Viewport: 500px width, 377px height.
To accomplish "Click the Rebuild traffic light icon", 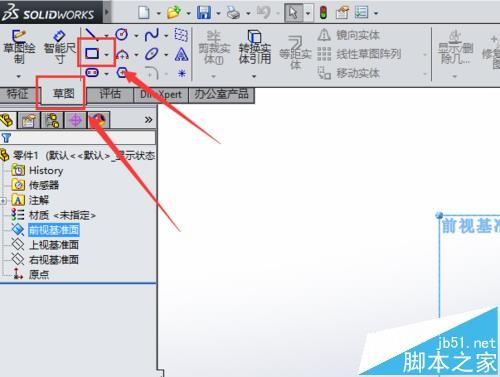I will point(323,13).
